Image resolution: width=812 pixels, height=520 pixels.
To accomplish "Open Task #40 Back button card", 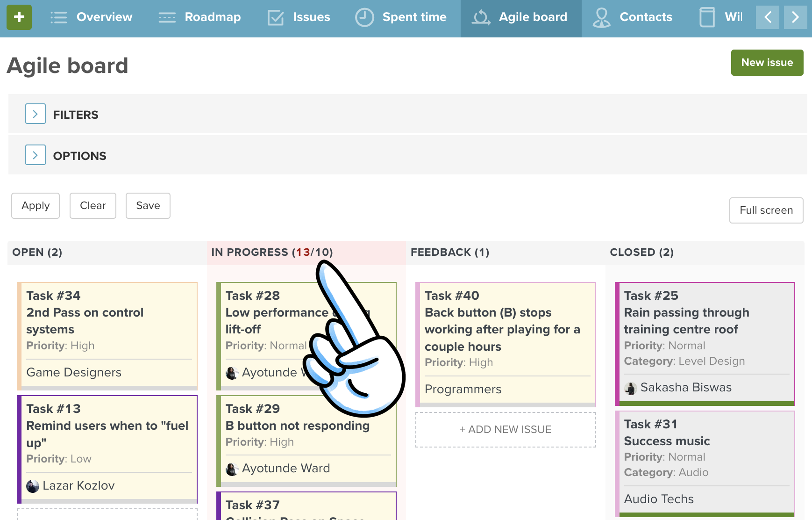I will tap(502, 321).
